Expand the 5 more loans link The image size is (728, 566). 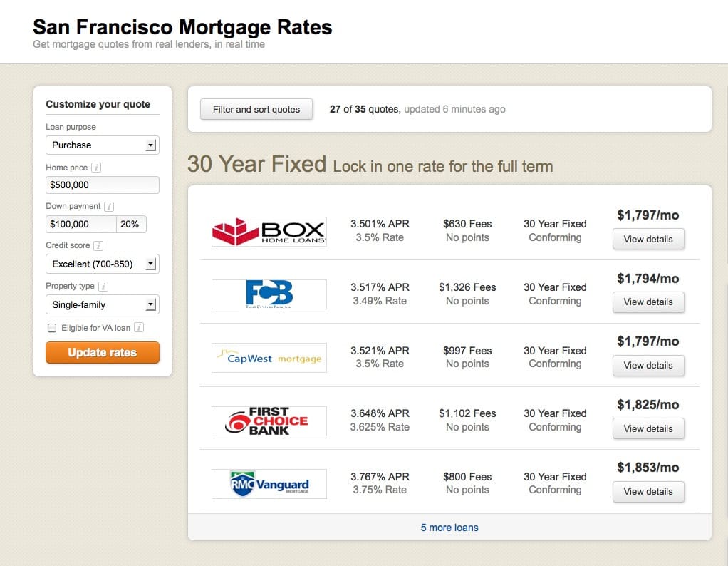(449, 528)
